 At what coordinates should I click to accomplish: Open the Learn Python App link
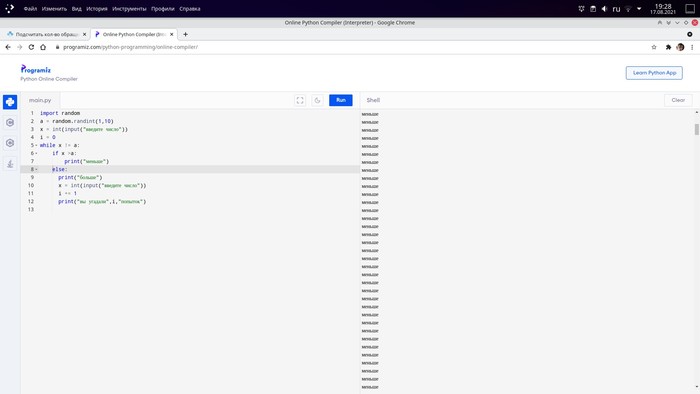[x=654, y=73]
